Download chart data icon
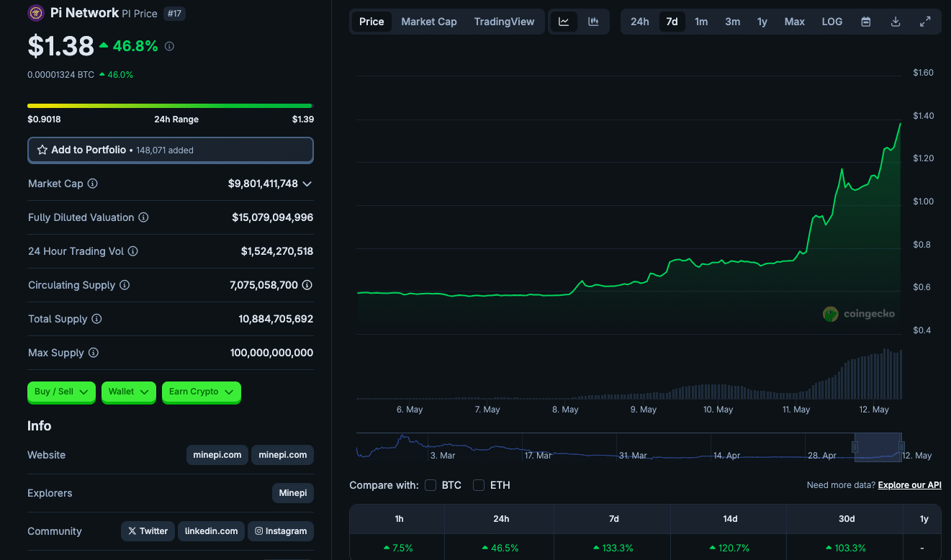This screenshot has height=560, width=951. [896, 22]
